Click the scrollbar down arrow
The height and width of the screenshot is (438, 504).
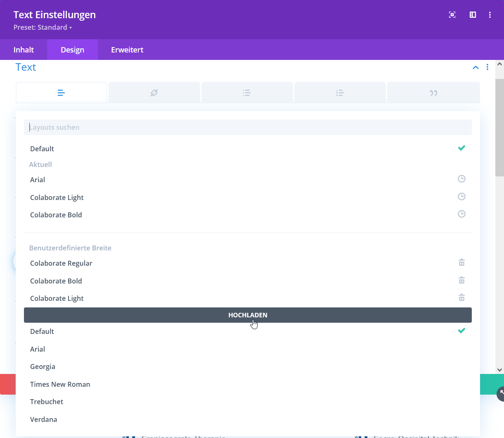click(499, 370)
